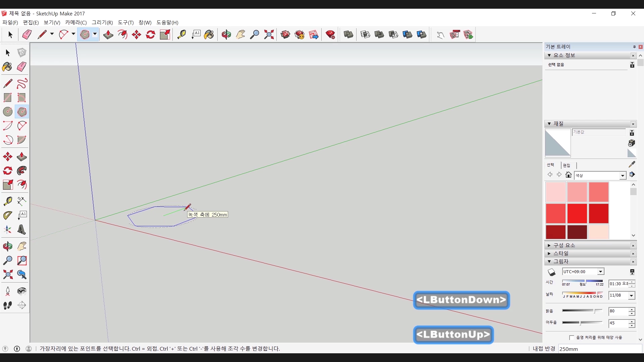Select the Eraser tool in top toolbar
Image resolution: width=644 pixels, height=362 pixels.
tap(27, 35)
